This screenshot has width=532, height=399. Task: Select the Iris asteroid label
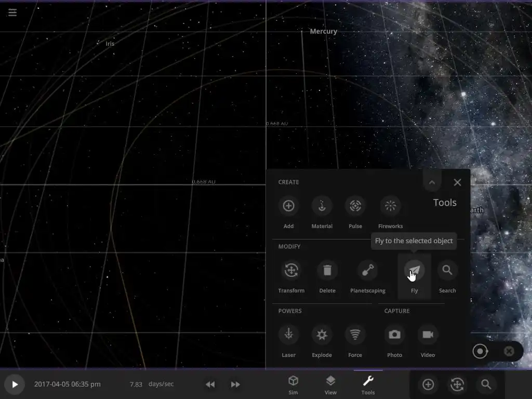point(110,44)
